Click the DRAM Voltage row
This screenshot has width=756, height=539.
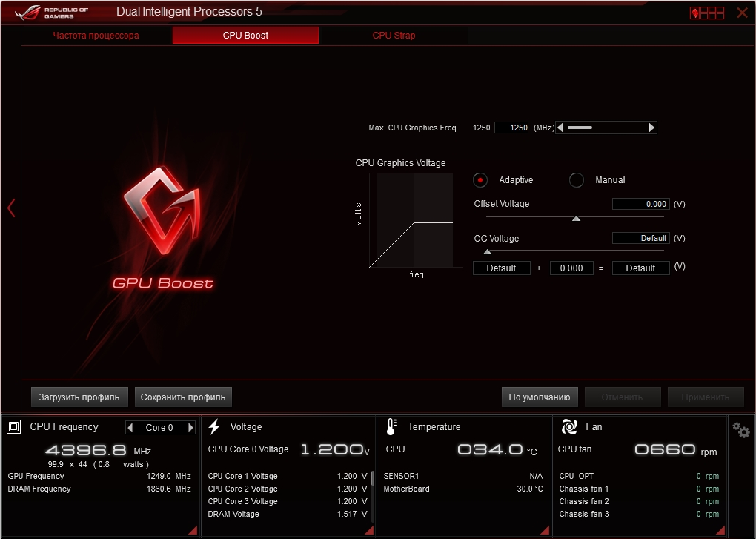point(288,514)
